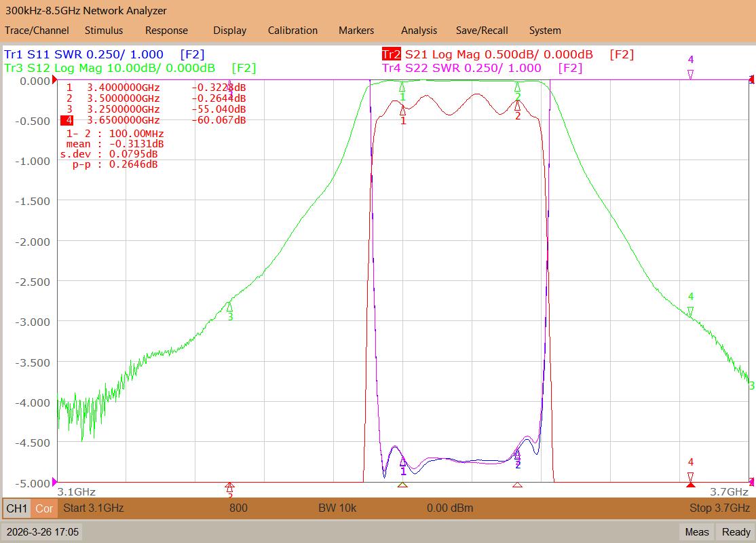Click green marker 1 on S12 passband top
This screenshot has width=756, height=543.
[402, 91]
